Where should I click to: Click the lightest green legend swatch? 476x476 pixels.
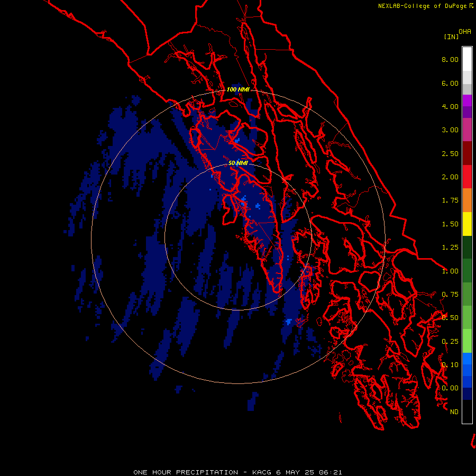[467, 341]
